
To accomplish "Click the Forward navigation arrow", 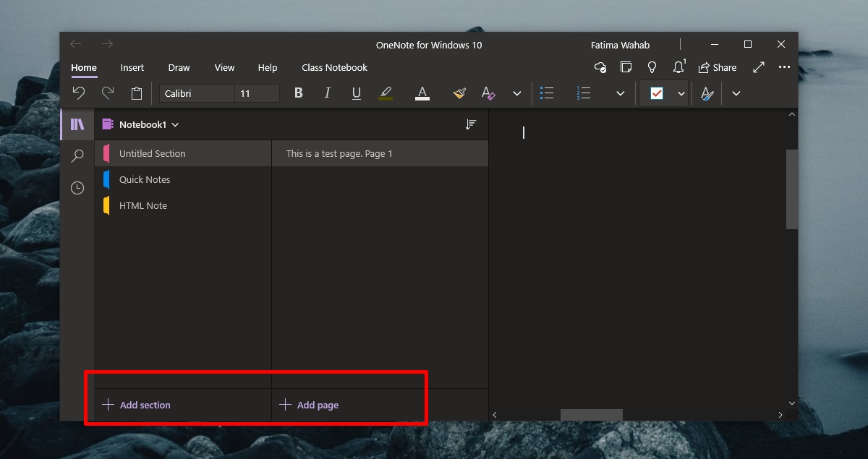I will (x=107, y=44).
